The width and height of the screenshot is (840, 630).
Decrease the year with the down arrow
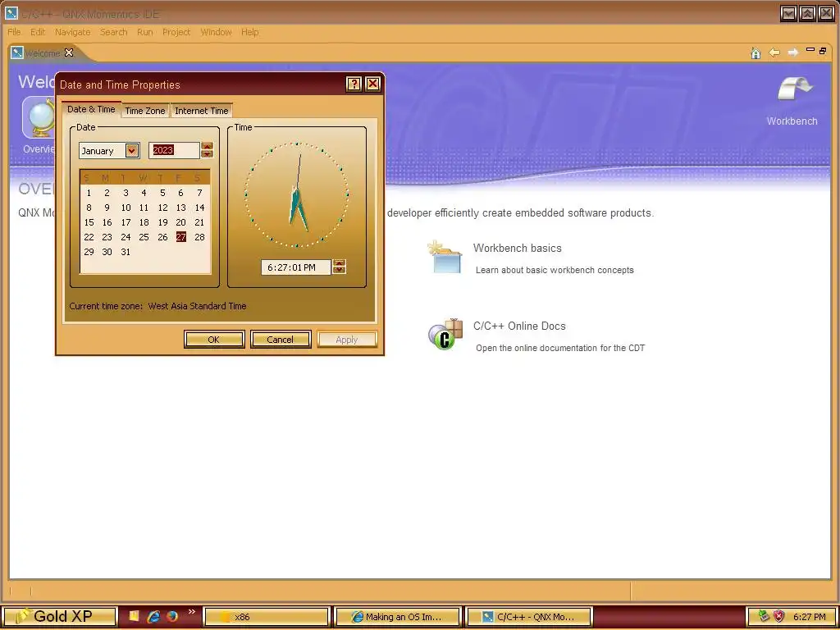point(207,154)
